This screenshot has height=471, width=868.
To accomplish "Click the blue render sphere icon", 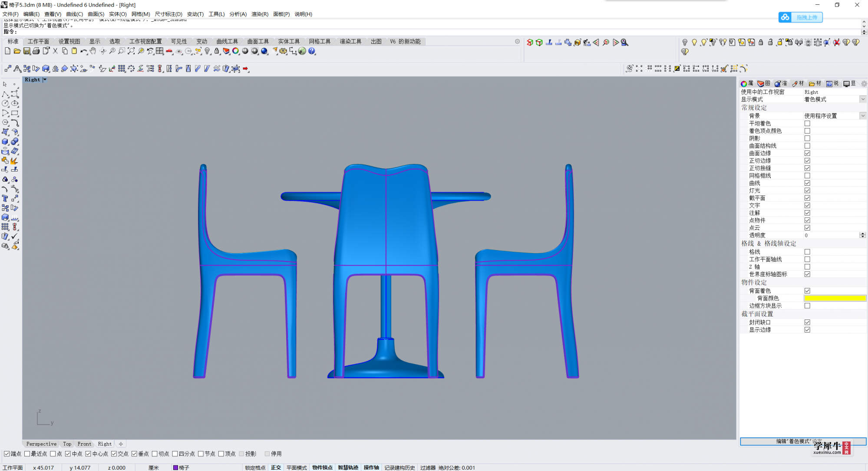I will click(x=264, y=51).
